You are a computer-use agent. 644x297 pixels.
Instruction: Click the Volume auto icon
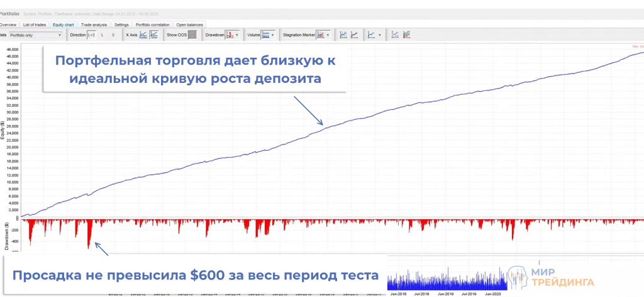[x=265, y=35]
